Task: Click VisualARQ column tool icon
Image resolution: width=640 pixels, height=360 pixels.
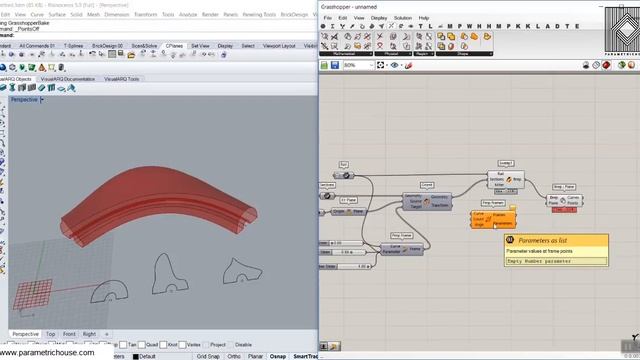Action: point(12,88)
